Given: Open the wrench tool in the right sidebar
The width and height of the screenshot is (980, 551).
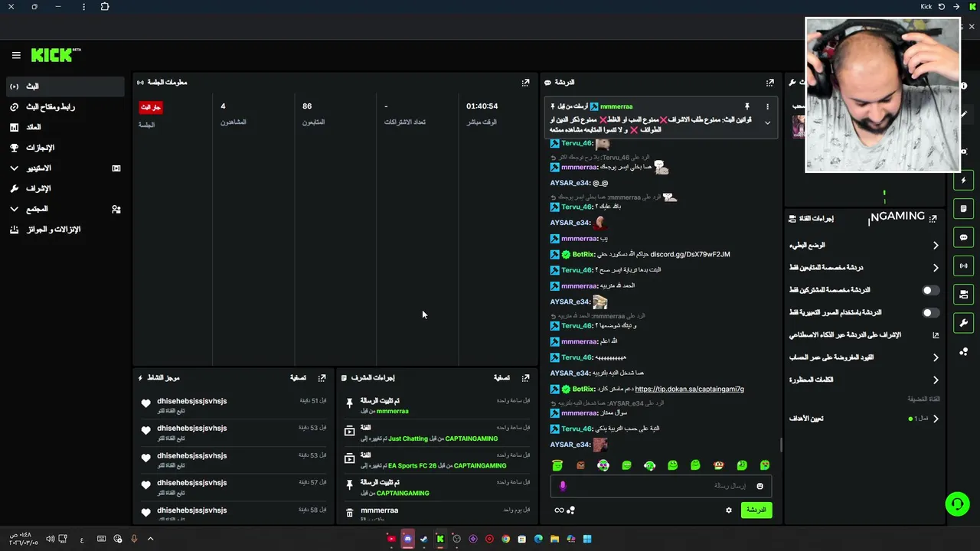Looking at the screenshot, I should (964, 323).
